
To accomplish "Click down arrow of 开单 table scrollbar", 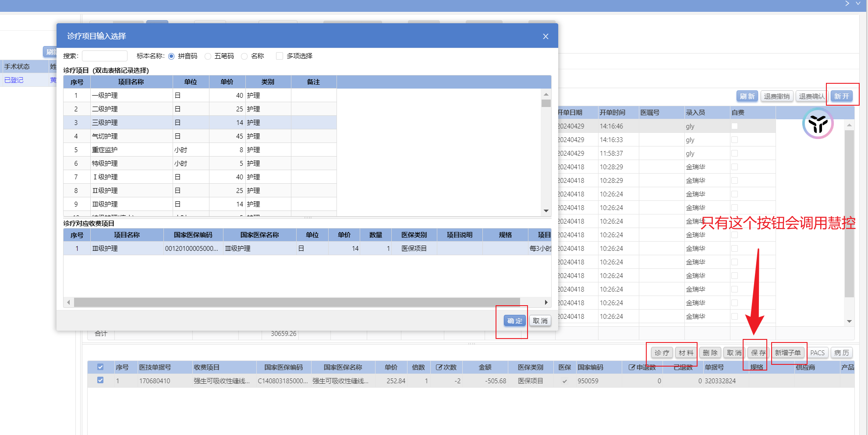I will [849, 321].
